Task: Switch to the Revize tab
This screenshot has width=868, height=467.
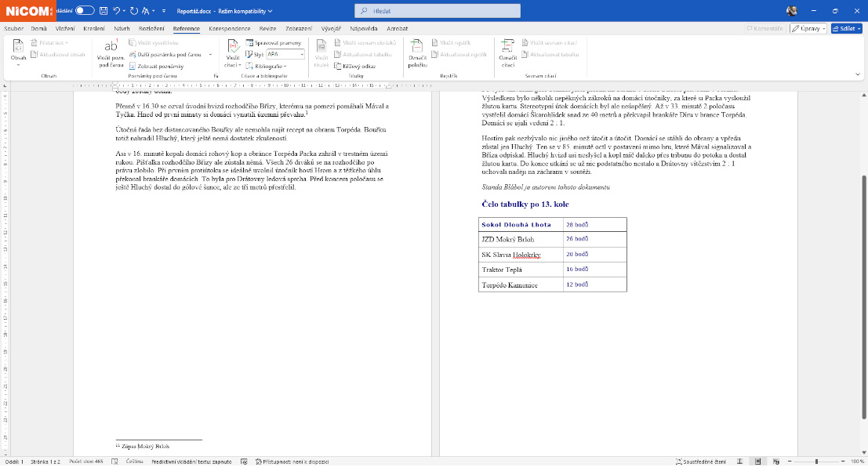Action: pos(268,29)
